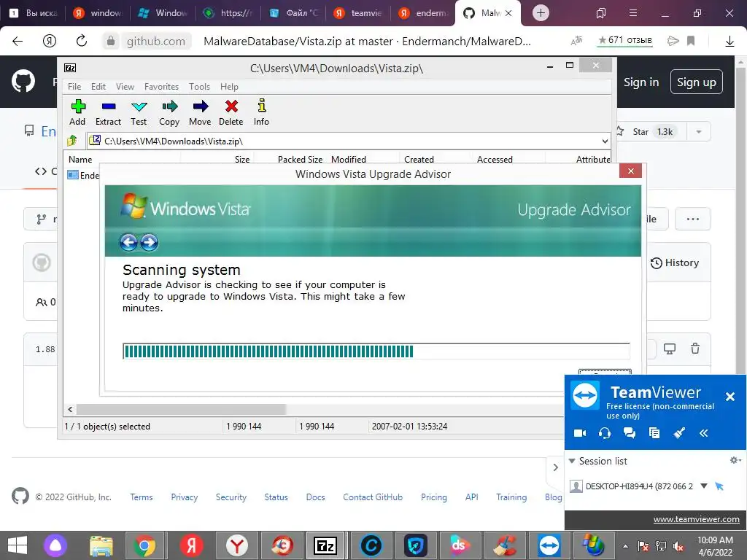
Task: Open TeamViewer file transfer box
Action: (654, 433)
